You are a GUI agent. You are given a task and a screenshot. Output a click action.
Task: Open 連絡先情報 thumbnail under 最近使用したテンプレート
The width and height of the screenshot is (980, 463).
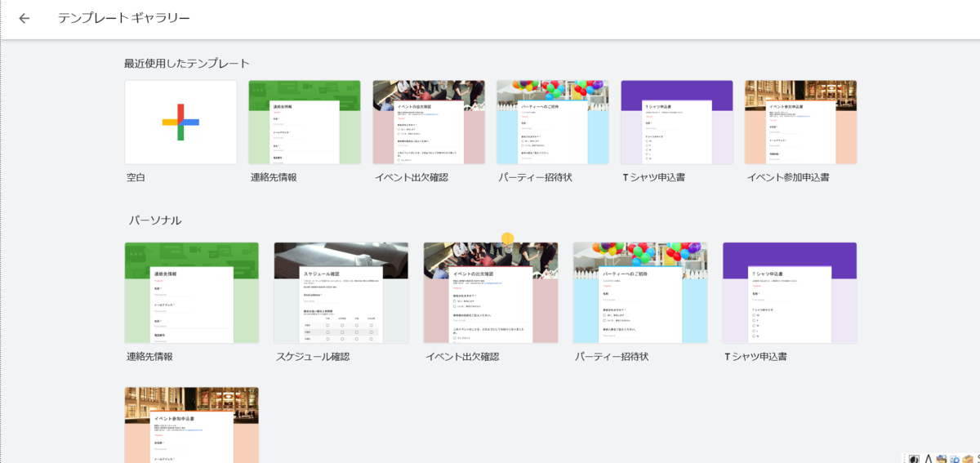tap(305, 122)
